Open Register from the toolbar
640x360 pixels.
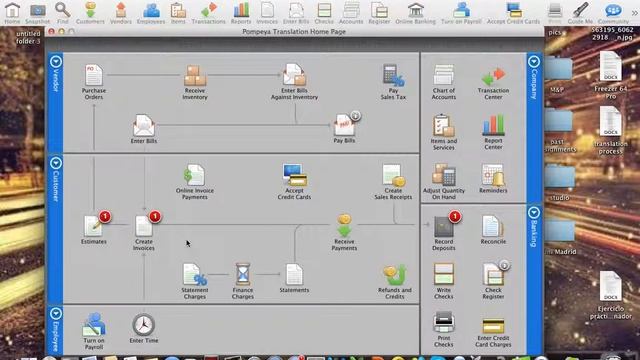379,13
